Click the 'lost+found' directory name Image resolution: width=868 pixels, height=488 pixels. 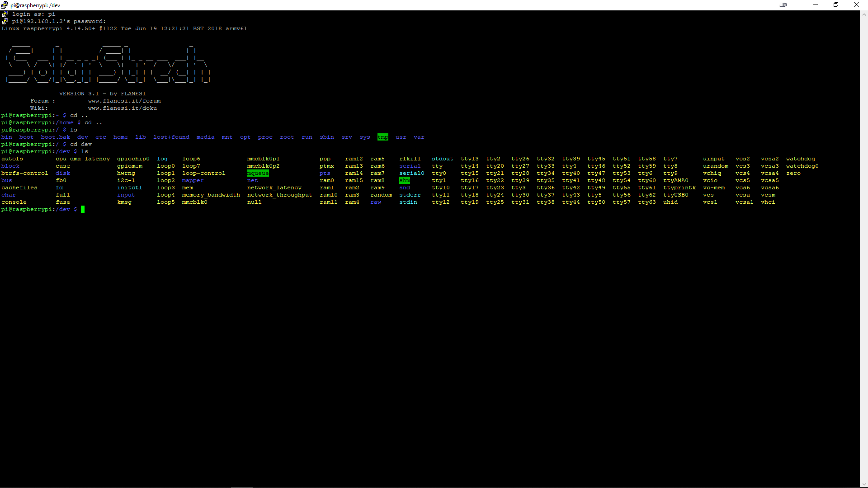[x=171, y=137]
